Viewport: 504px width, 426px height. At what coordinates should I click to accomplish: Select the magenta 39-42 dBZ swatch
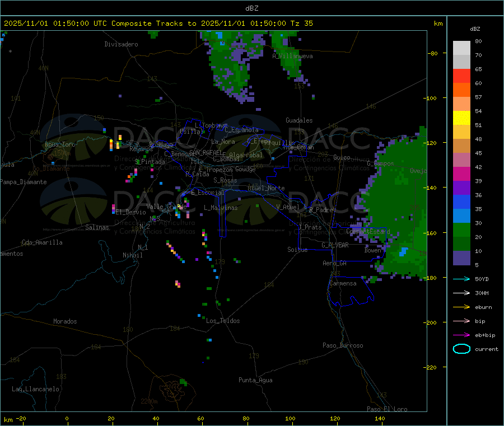tap(461, 174)
